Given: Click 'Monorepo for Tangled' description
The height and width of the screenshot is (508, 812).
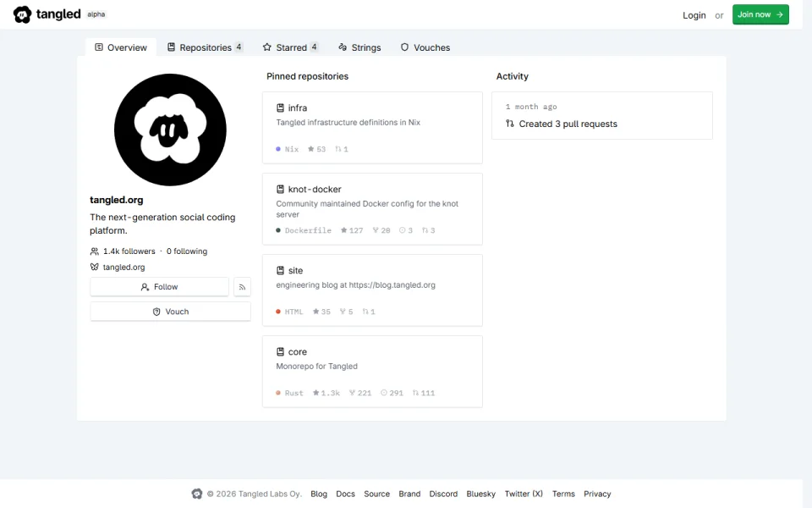Looking at the screenshot, I should tap(317, 367).
